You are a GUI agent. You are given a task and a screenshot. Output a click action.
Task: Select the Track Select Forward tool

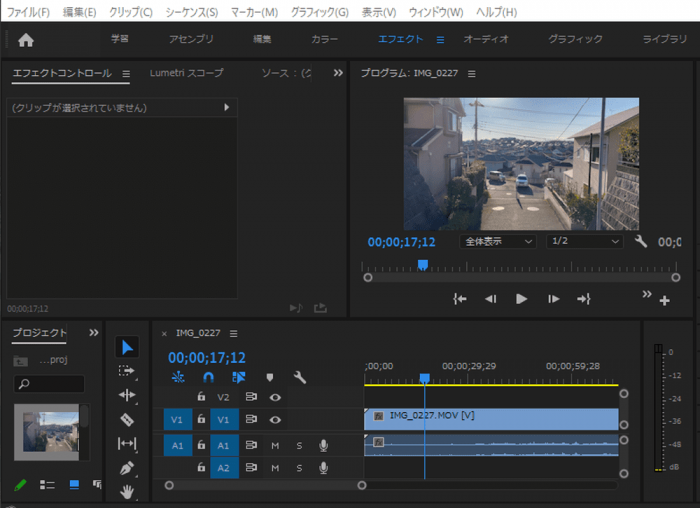coord(127,371)
